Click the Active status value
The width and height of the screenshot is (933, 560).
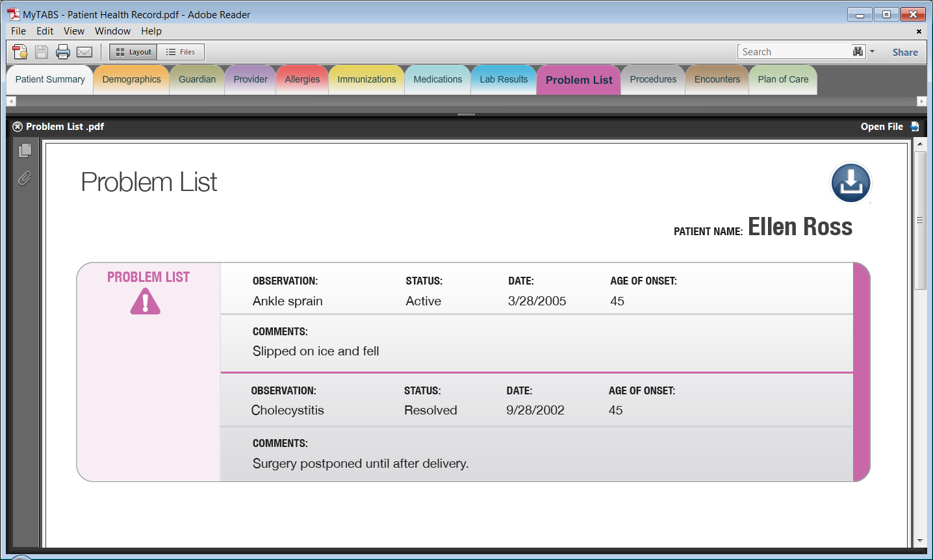[x=424, y=301]
